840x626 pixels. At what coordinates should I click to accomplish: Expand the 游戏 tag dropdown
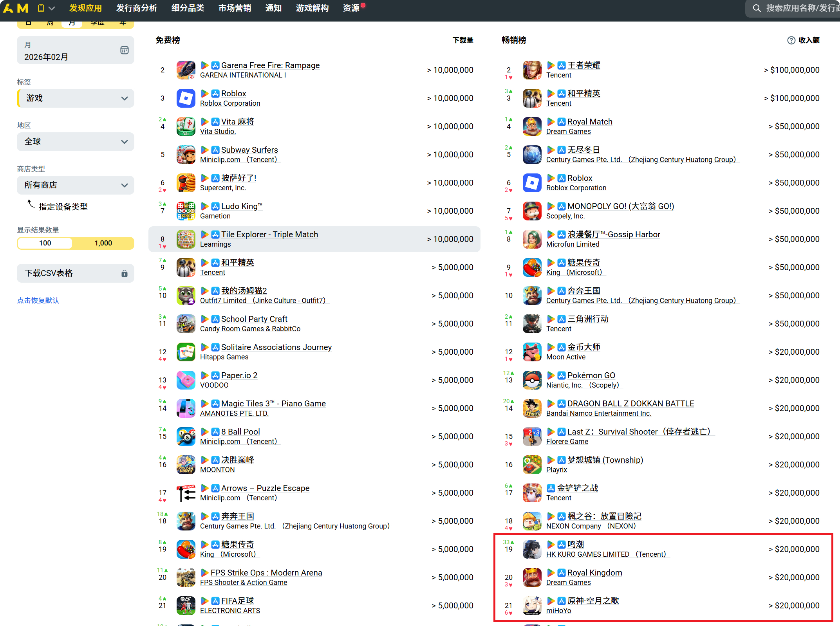pos(76,98)
